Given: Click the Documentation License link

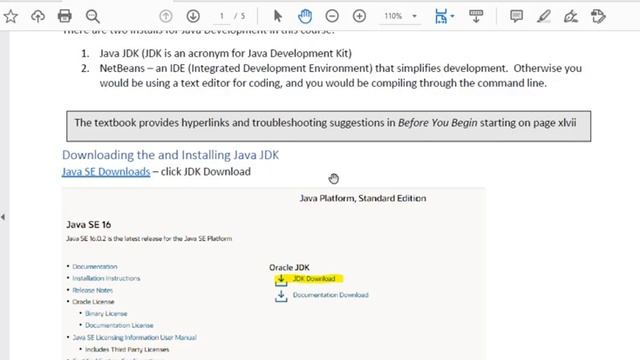Looking at the screenshot, I should pos(119,326).
